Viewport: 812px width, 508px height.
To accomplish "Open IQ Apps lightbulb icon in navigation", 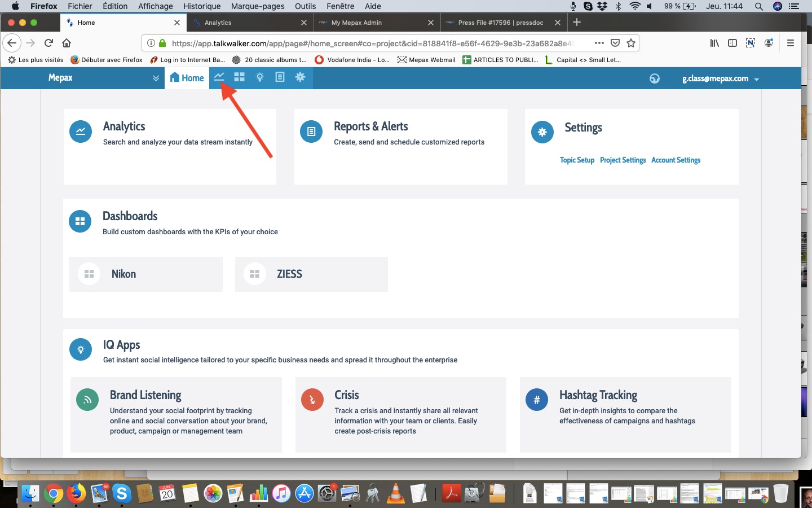I will pos(260,77).
